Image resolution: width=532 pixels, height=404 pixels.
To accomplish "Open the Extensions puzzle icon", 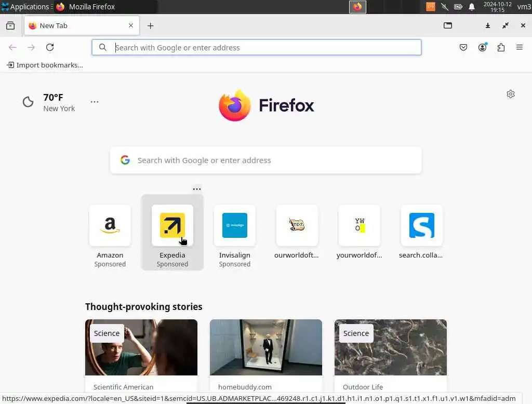I will click(501, 47).
